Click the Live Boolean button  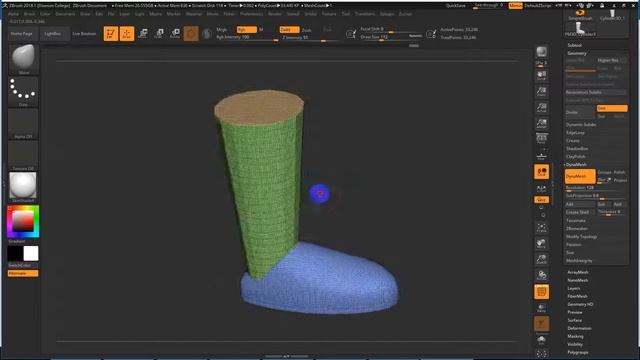(84, 34)
